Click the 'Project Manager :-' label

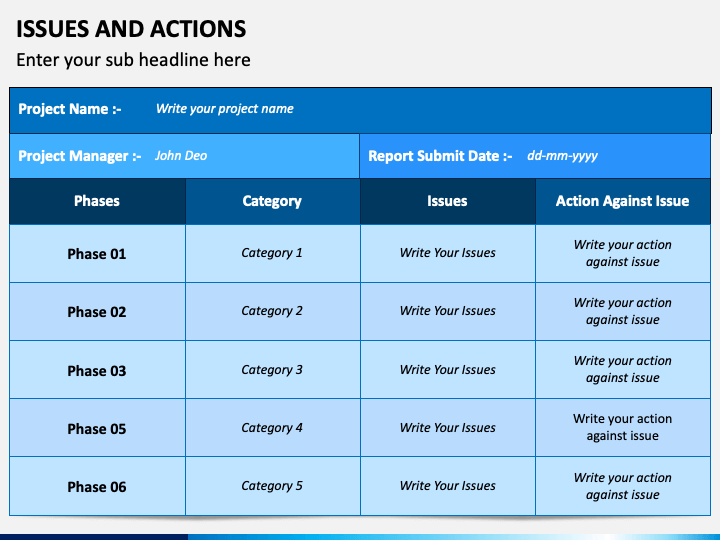(80, 156)
